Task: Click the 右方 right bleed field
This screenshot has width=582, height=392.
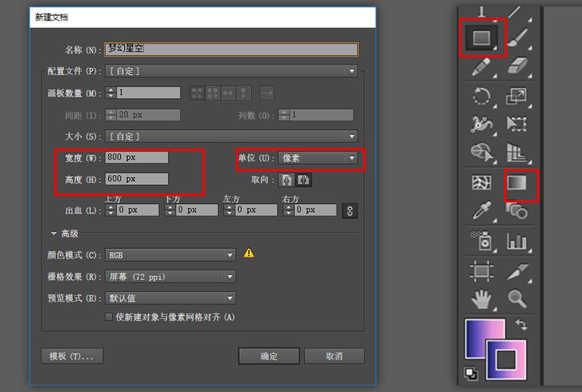Action: point(315,210)
